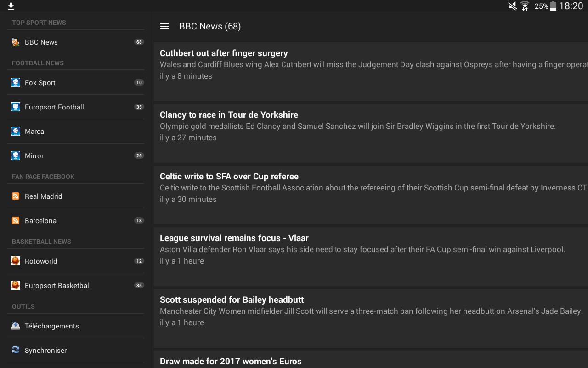Open the Mirror news feed
Image resolution: width=588 pixels, height=368 pixels.
tap(34, 156)
